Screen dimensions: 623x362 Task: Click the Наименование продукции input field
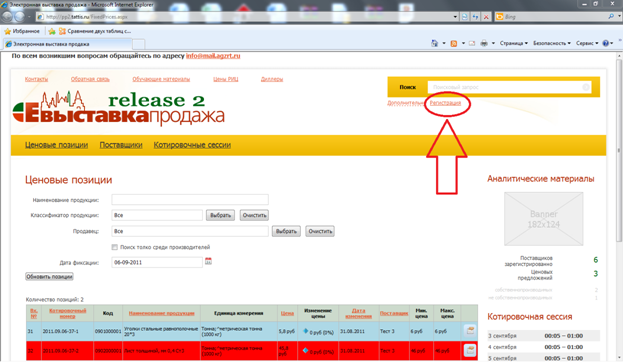190,199
